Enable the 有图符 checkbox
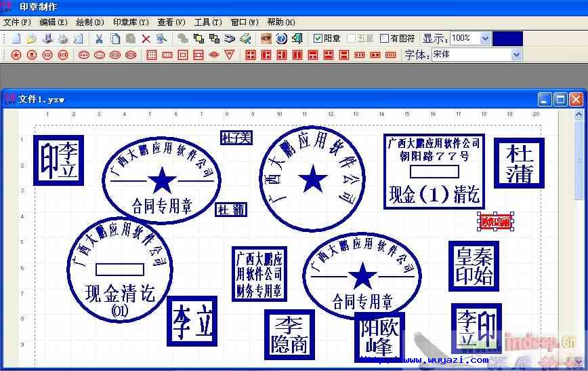588x371 pixels. click(385, 39)
